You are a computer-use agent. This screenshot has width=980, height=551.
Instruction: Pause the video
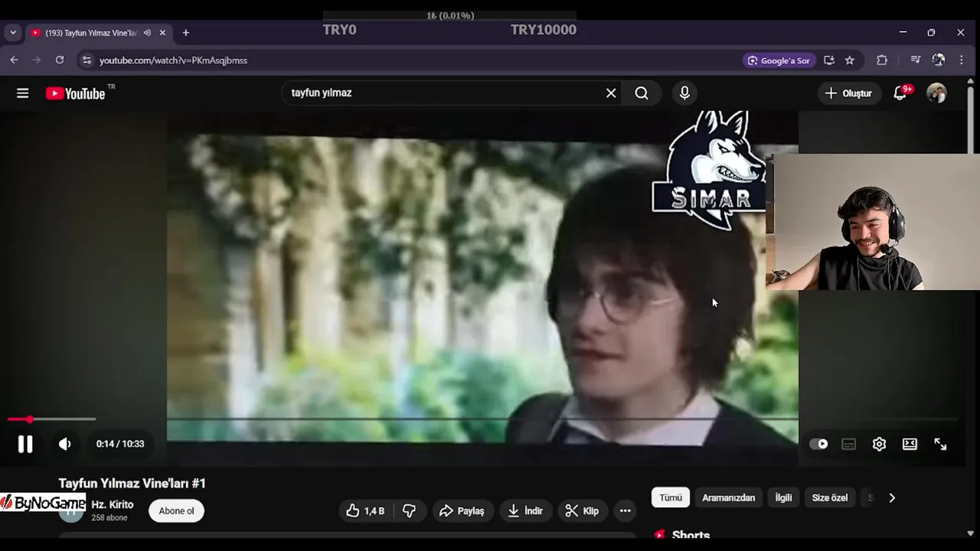pyautogui.click(x=25, y=444)
